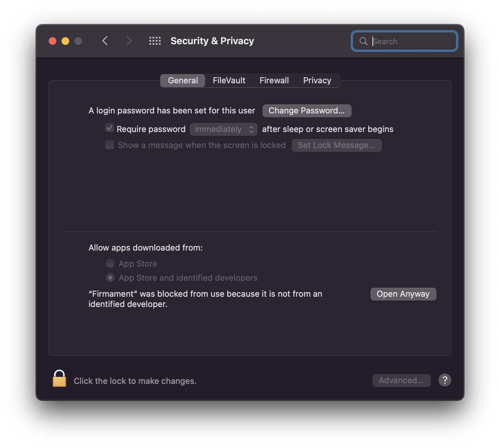500x448 pixels.
Task: Select the App Store radio option
Action: point(110,263)
